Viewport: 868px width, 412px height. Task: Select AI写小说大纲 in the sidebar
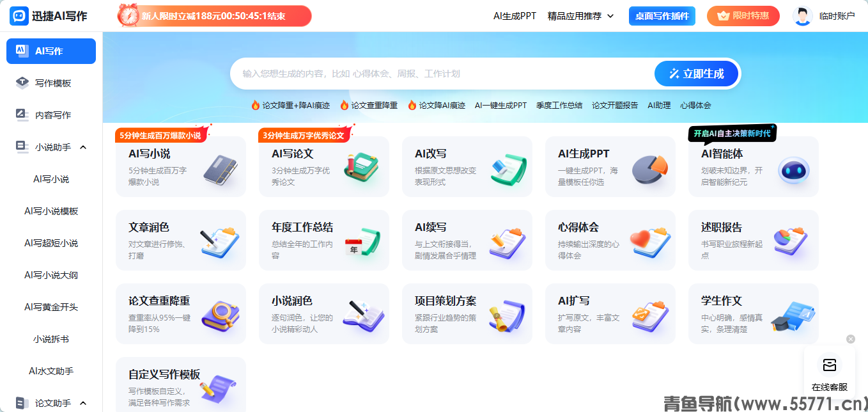51,275
